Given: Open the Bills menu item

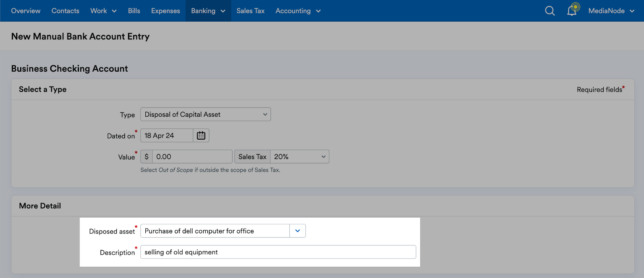Looking at the screenshot, I should [x=134, y=11].
